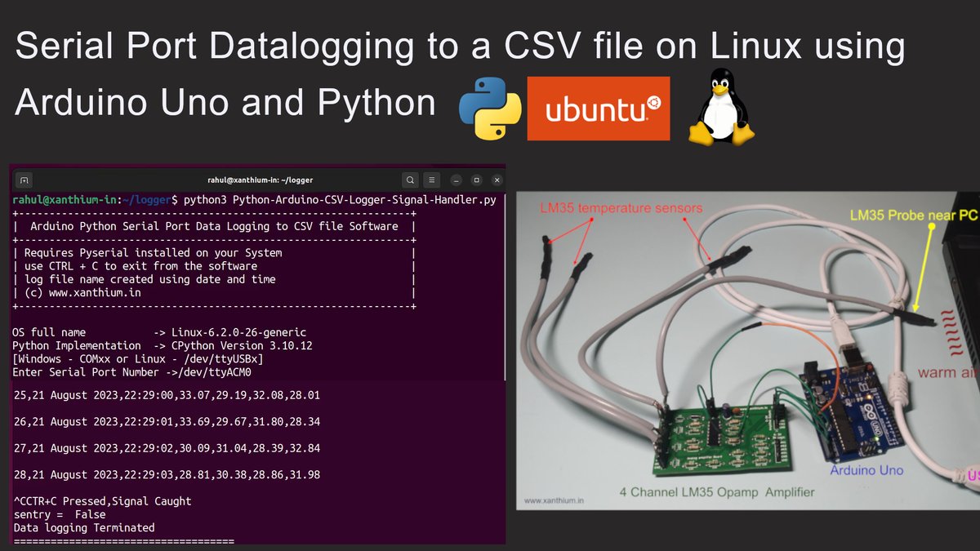Click 'Arduino Python Serial Port Data Logging' banner line

[214, 226]
